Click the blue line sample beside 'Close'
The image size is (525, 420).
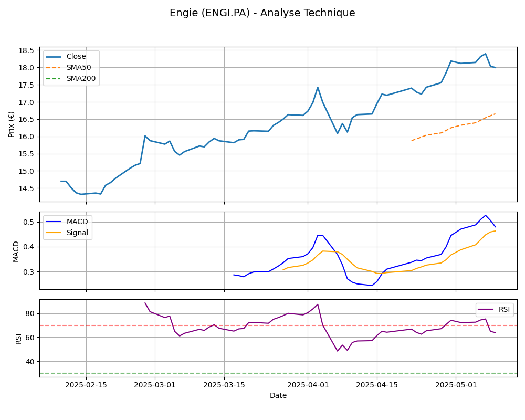point(54,57)
